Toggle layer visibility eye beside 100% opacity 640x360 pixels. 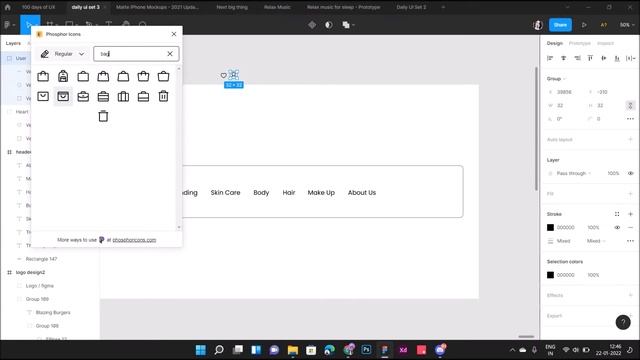630,173
